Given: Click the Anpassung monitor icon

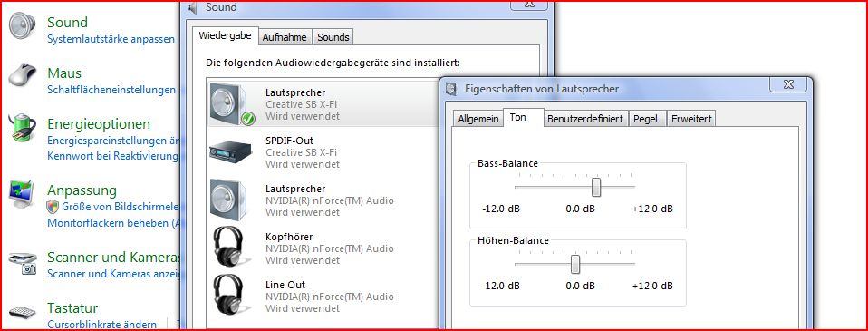Looking at the screenshot, I should [22, 194].
